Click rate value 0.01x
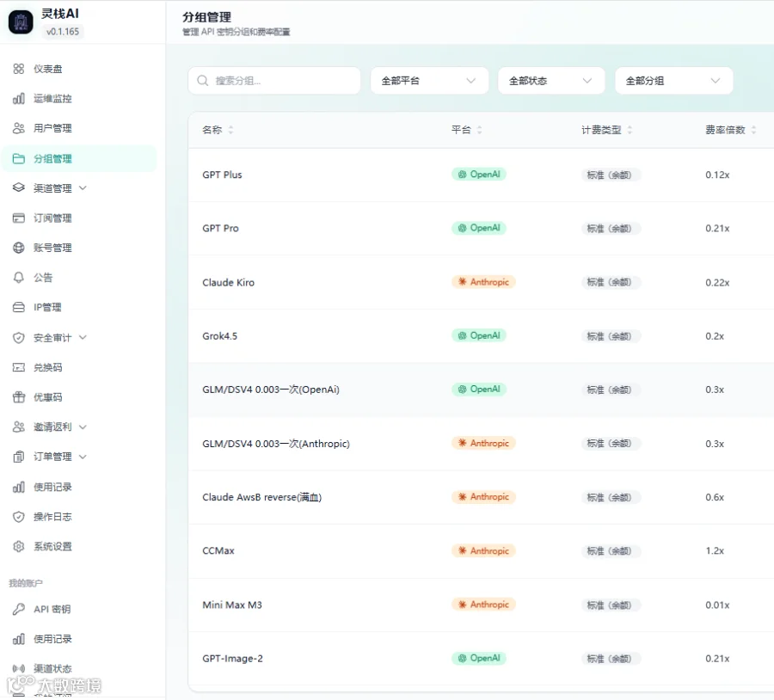Viewport: 774px width, 700px height. click(717, 605)
